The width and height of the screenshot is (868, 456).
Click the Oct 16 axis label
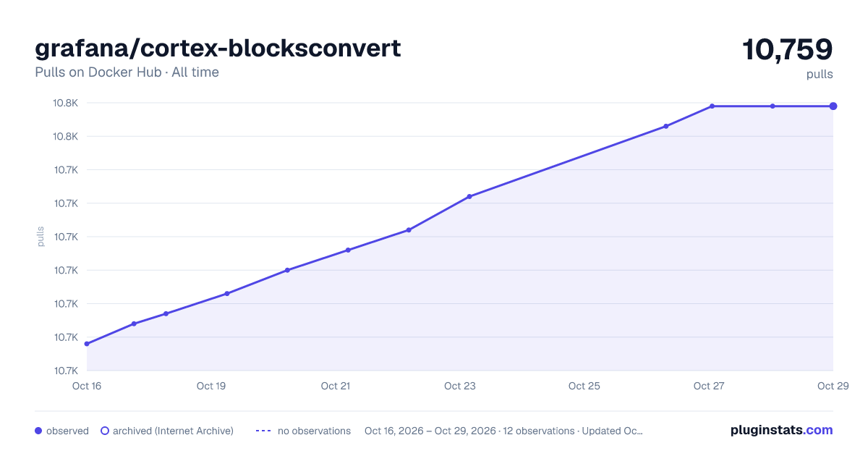coord(87,386)
